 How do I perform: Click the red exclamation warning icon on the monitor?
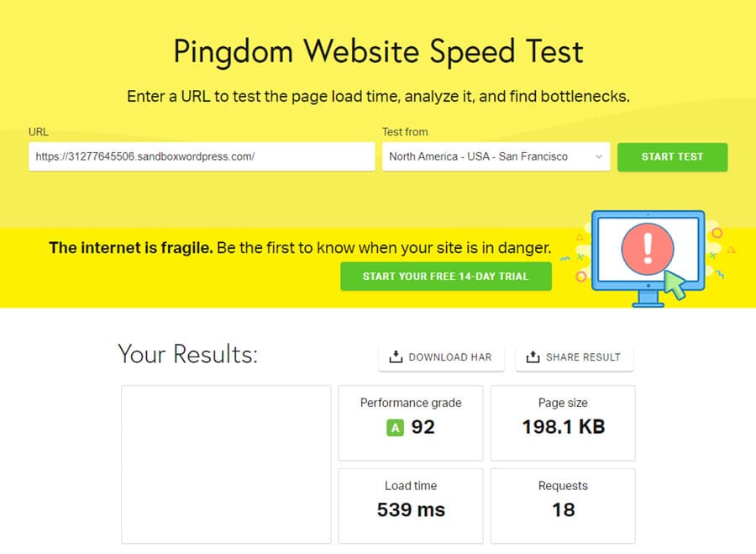[x=647, y=249]
